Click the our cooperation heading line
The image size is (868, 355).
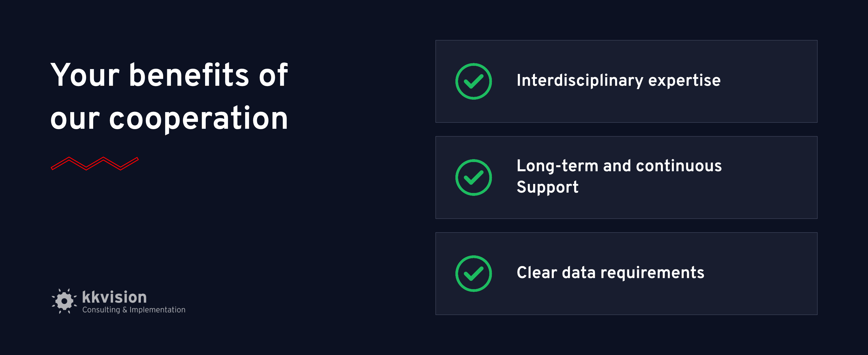click(169, 118)
